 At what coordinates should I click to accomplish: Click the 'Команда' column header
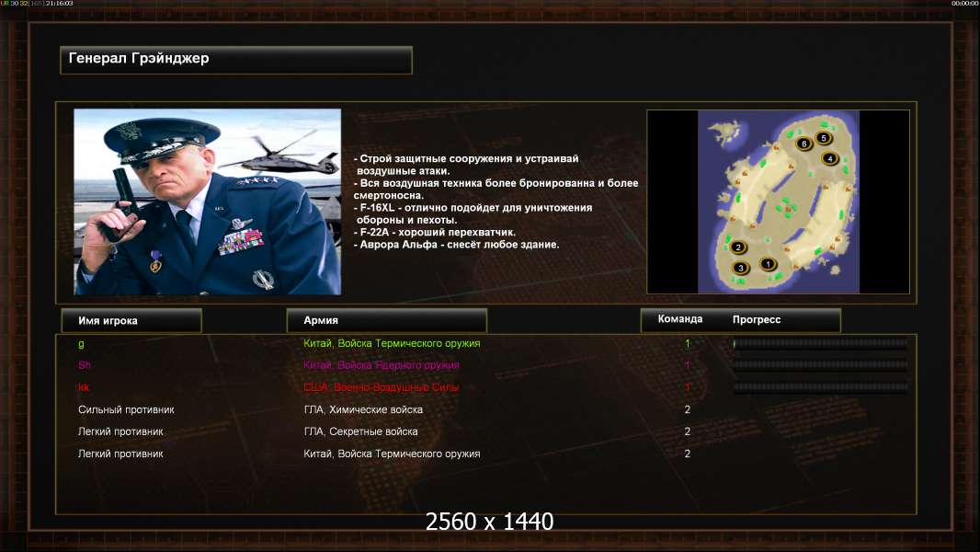point(680,319)
